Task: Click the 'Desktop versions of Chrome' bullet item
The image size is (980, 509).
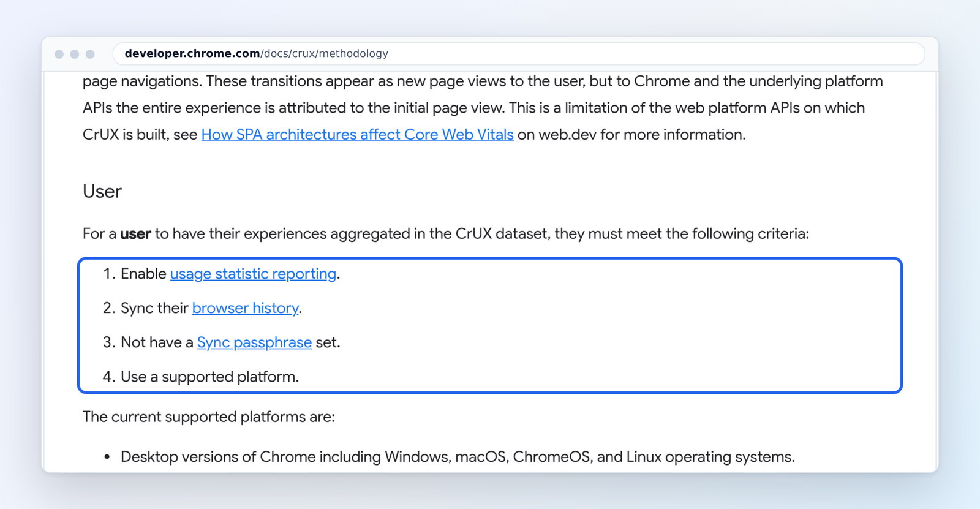Action: click(x=458, y=457)
